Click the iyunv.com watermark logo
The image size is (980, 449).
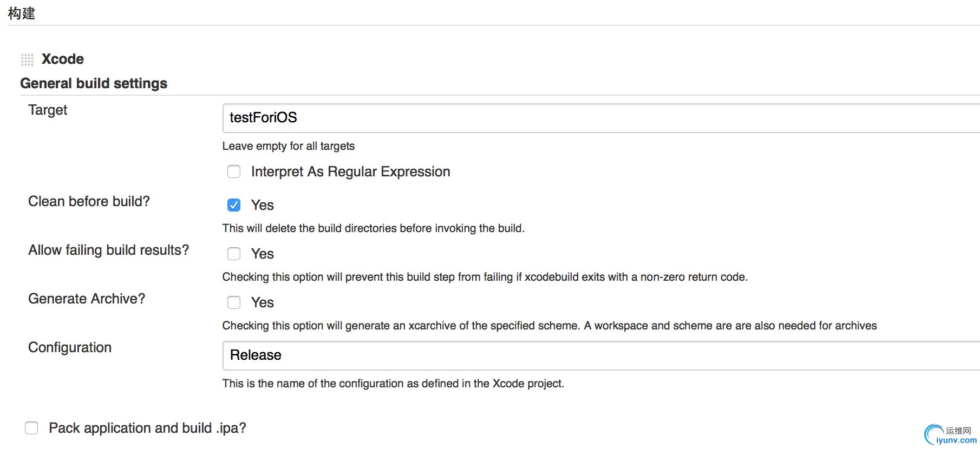coord(950,435)
